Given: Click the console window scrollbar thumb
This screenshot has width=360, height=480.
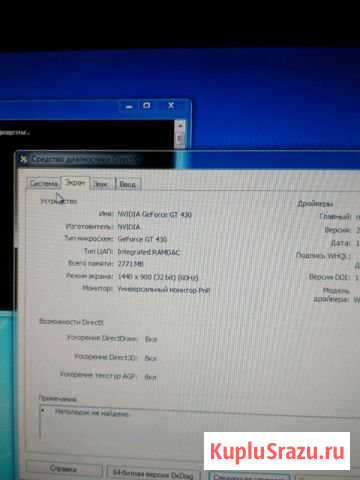Looking at the screenshot, I should pyautogui.click(x=180, y=138).
